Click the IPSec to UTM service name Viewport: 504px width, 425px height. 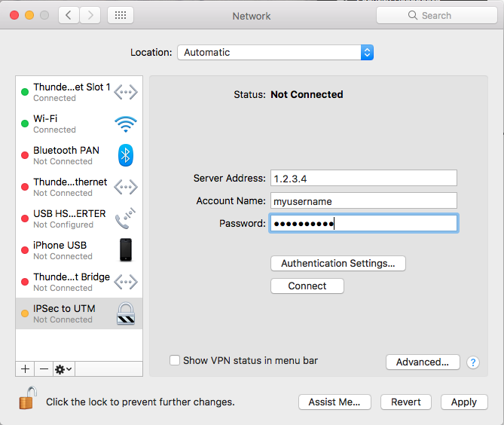pos(64,309)
